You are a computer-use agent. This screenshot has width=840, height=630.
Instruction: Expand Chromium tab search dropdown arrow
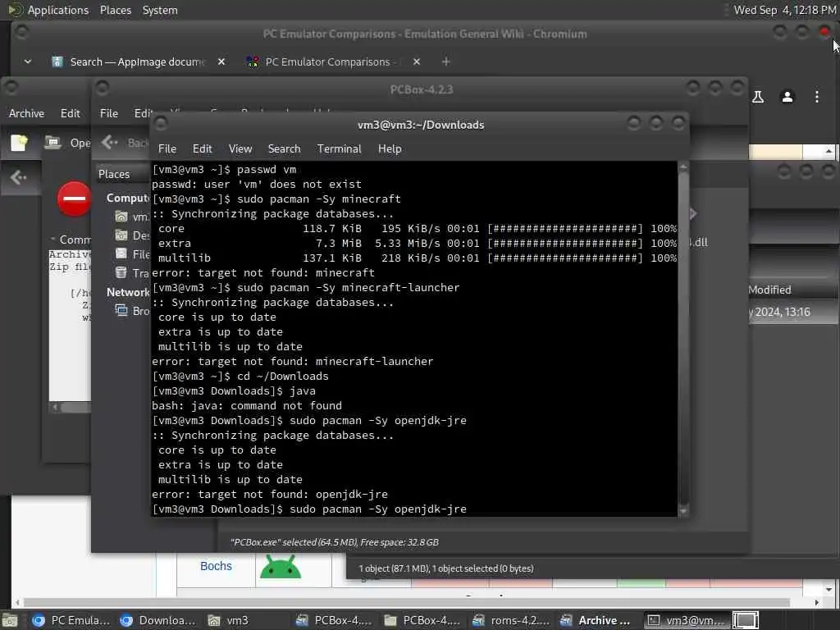coord(28,62)
